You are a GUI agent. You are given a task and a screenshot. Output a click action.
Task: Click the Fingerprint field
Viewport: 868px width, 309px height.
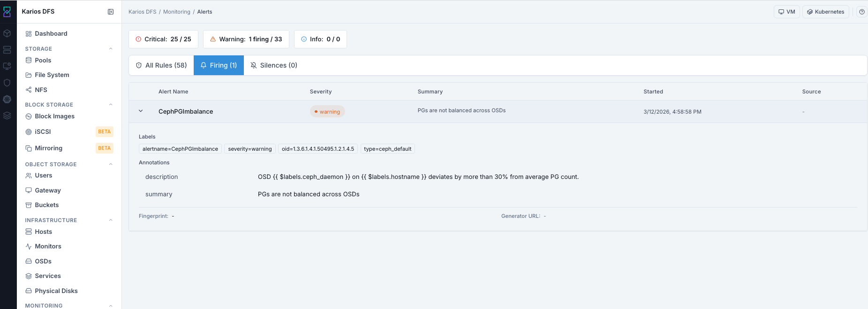click(157, 216)
